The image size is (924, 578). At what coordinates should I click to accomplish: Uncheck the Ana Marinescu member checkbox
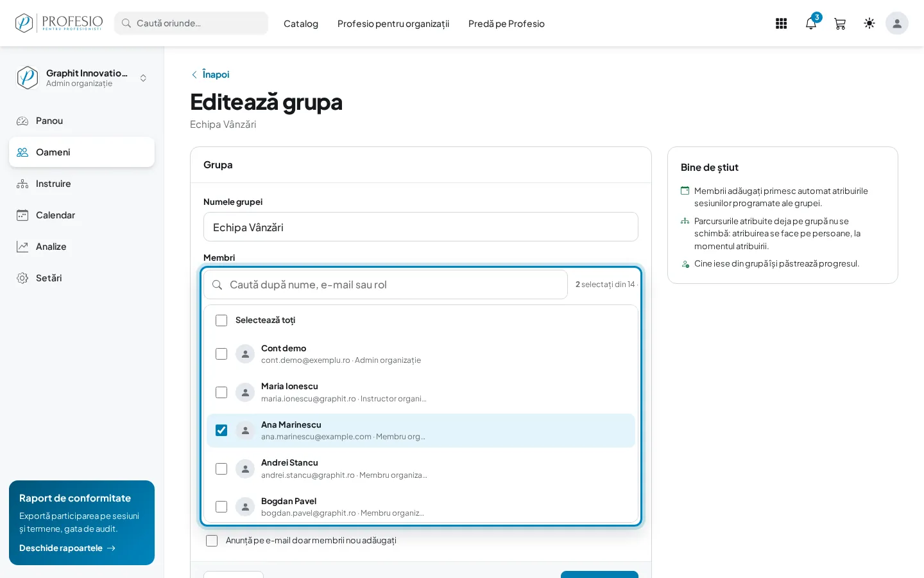point(221,430)
